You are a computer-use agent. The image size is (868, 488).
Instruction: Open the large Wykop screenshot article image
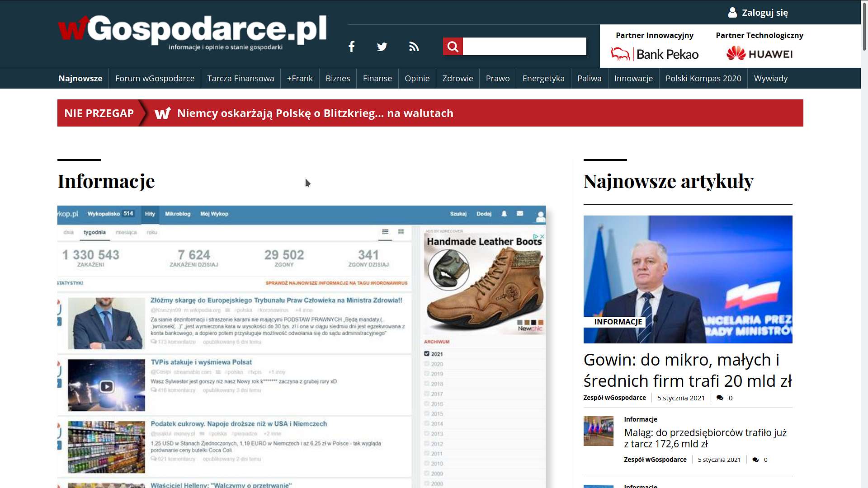point(302,347)
